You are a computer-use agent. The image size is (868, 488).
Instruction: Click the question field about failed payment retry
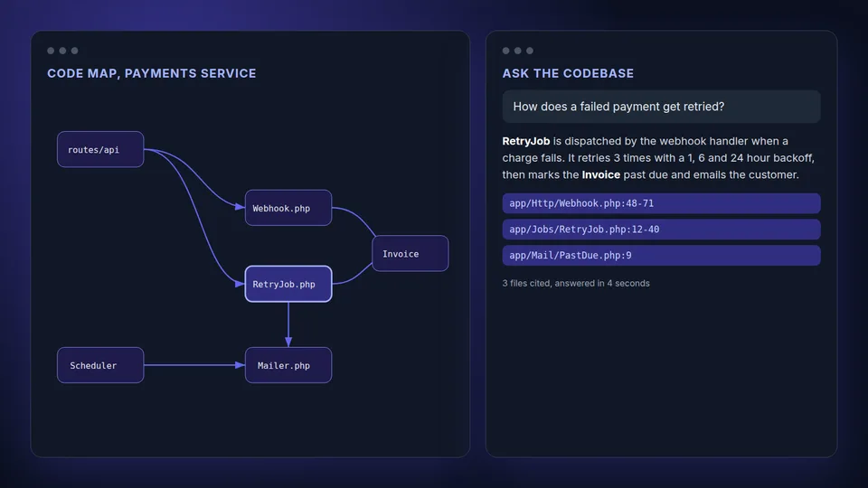coord(661,107)
